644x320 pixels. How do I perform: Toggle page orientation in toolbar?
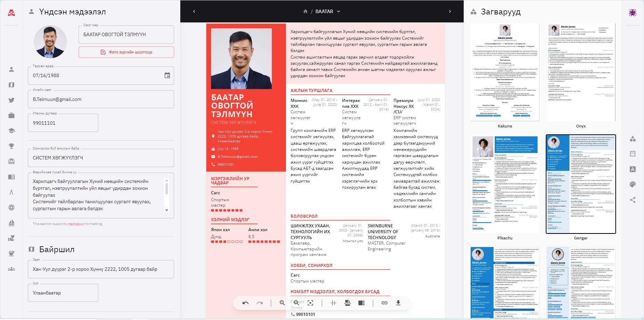coord(348,303)
